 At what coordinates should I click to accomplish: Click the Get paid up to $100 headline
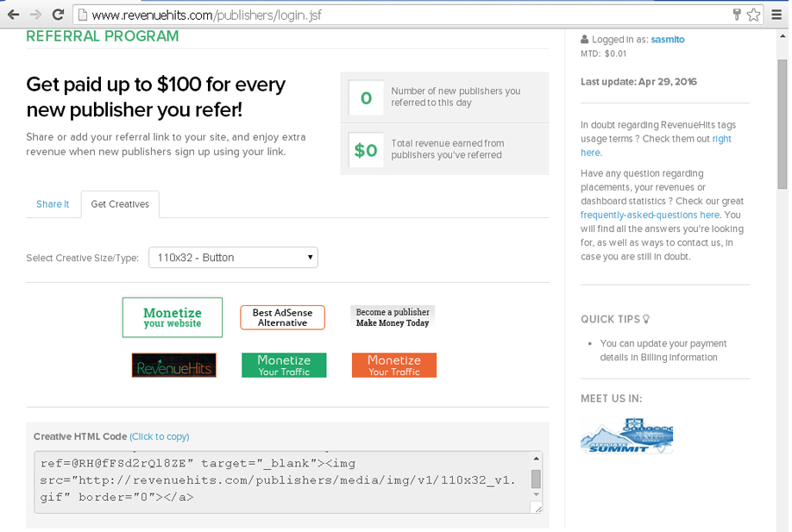coord(155,97)
